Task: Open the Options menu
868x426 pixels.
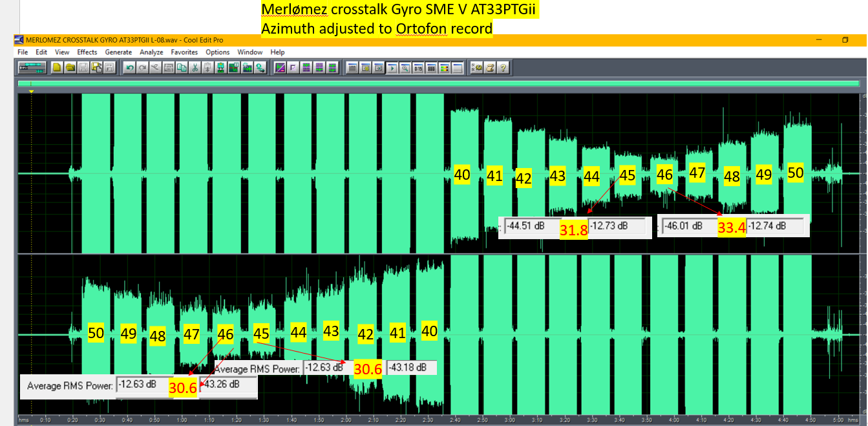Action: tap(218, 52)
